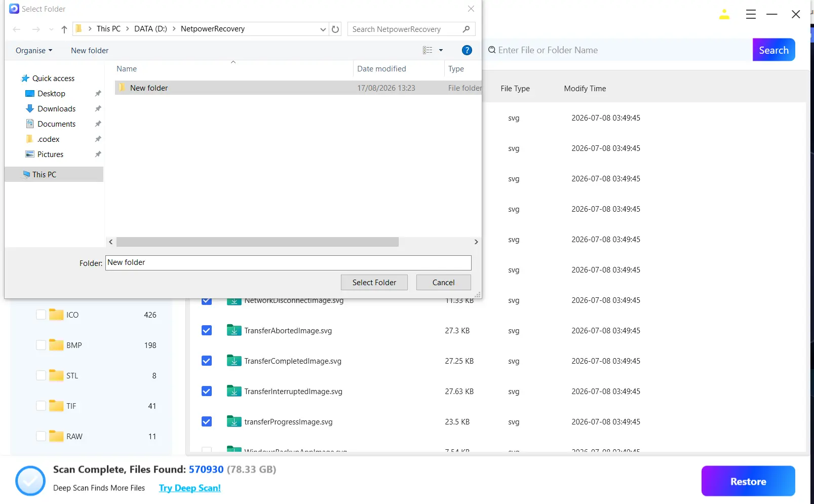Expand the address bar history dropdown
The height and width of the screenshot is (504, 814).
pos(323,29)
